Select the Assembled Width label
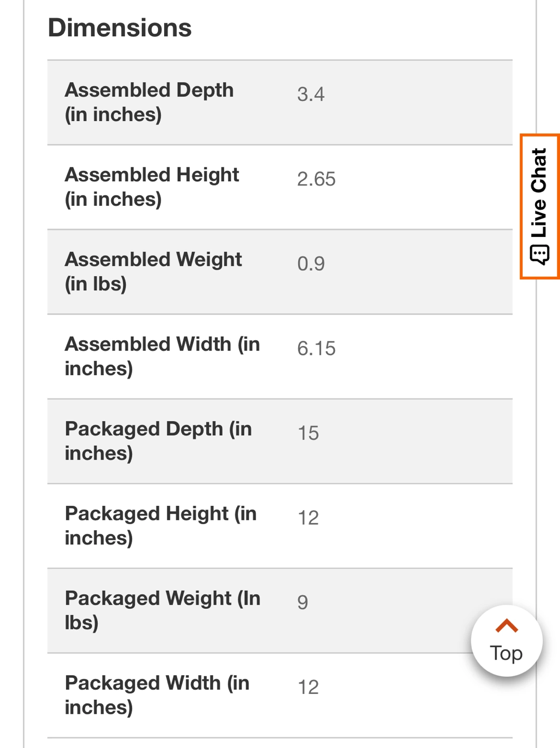This screenshot has width=560, height=748. (162, 356)
